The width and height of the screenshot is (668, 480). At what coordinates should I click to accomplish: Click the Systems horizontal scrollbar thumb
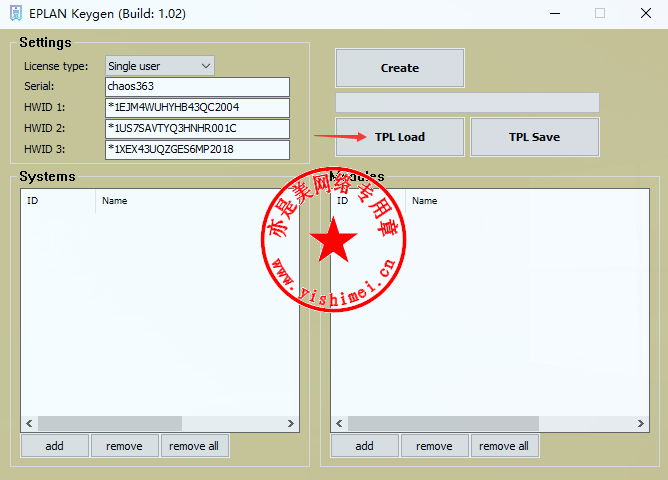point(110,423)
